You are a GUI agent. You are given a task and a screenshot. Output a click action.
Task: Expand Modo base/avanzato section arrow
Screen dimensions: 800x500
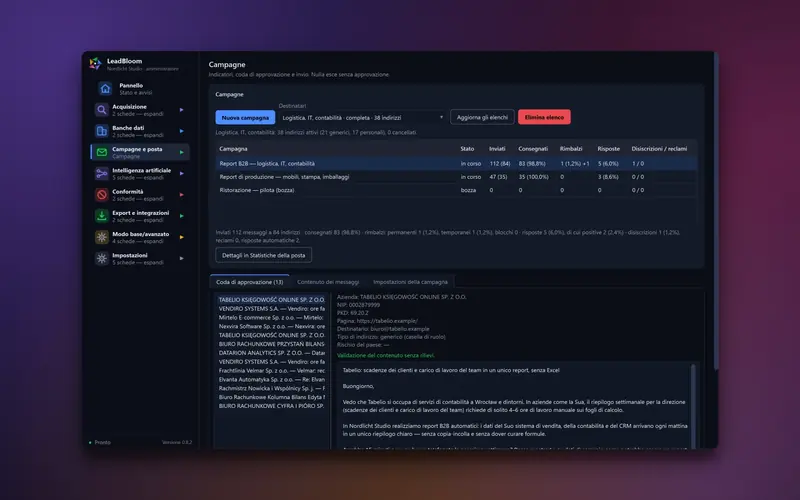tap(182, 237)
